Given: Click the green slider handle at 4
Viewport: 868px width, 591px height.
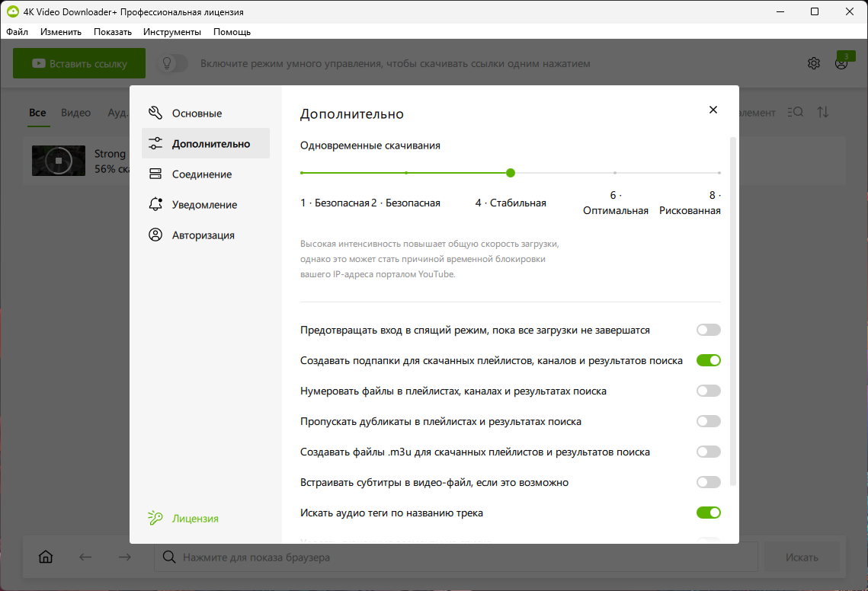Looking at the screenshot, I should 511,173.
